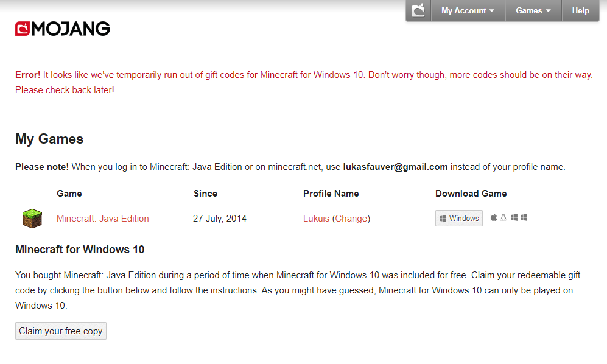
Task: Click the Windows icon beside the Linux penguin
Action: pos(514,217)
